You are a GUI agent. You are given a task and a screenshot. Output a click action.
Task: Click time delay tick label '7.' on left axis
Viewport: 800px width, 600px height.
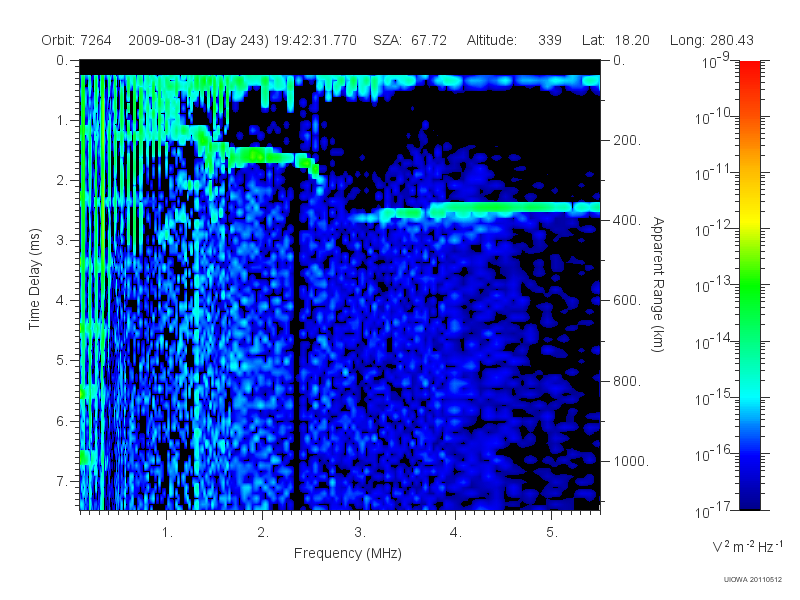(61, 482)
